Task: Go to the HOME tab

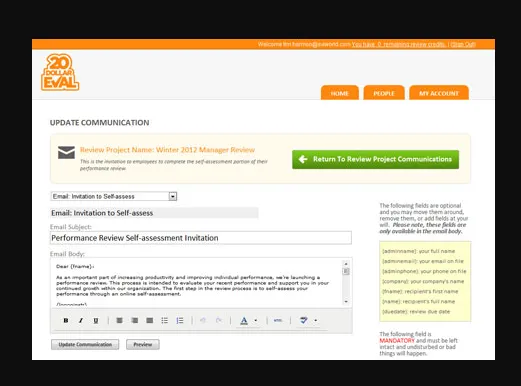Action: coord(340,93)
